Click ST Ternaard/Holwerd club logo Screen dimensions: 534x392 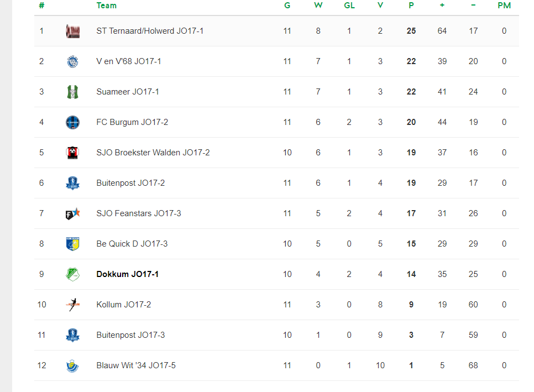72,31
